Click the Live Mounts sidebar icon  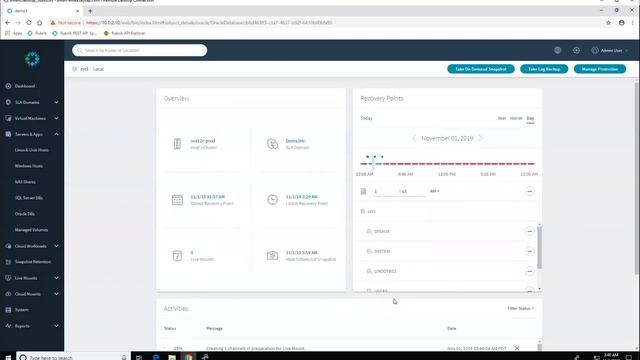coord(8,278)
